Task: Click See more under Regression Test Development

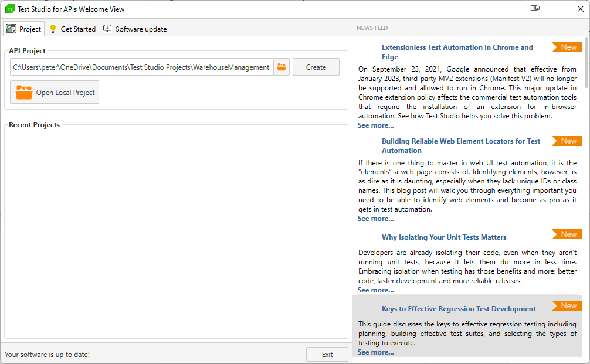Action: [x=375, y=352]
